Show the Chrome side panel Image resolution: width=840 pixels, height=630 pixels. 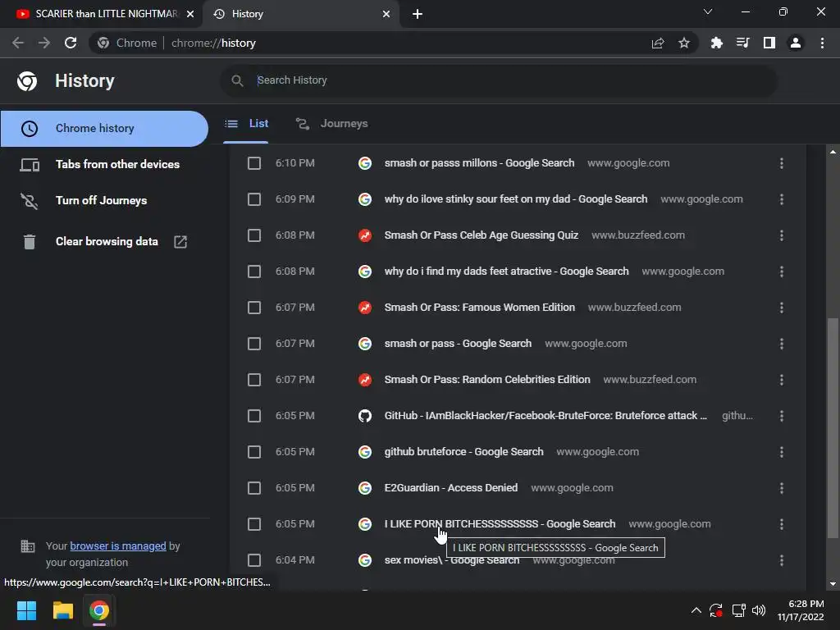[769, 43]
